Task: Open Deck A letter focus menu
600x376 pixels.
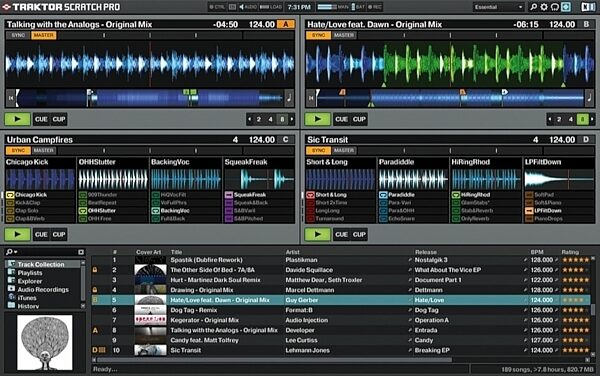Action: point(285,24)
